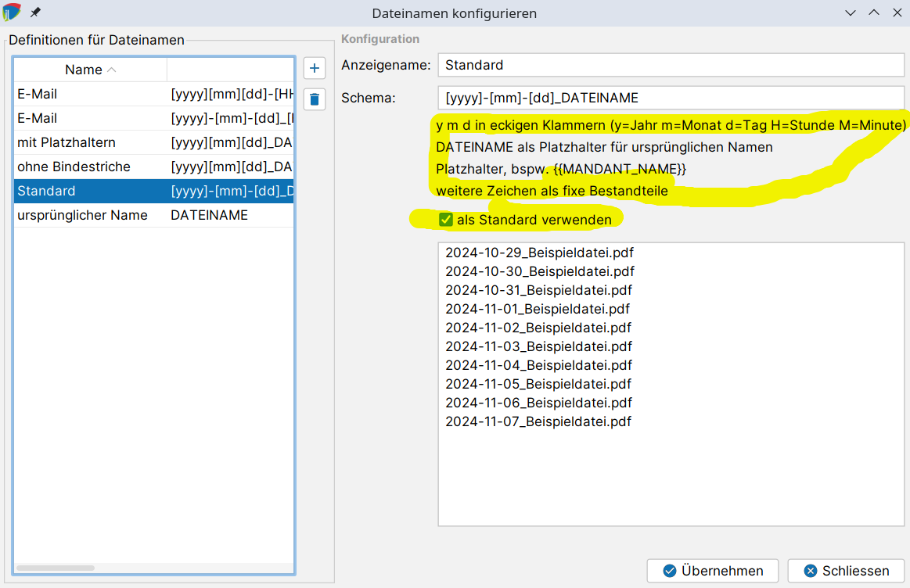
Task: Maximize window using title bar up-chevron
Action: pyautogui.click(x=874, y=13)
